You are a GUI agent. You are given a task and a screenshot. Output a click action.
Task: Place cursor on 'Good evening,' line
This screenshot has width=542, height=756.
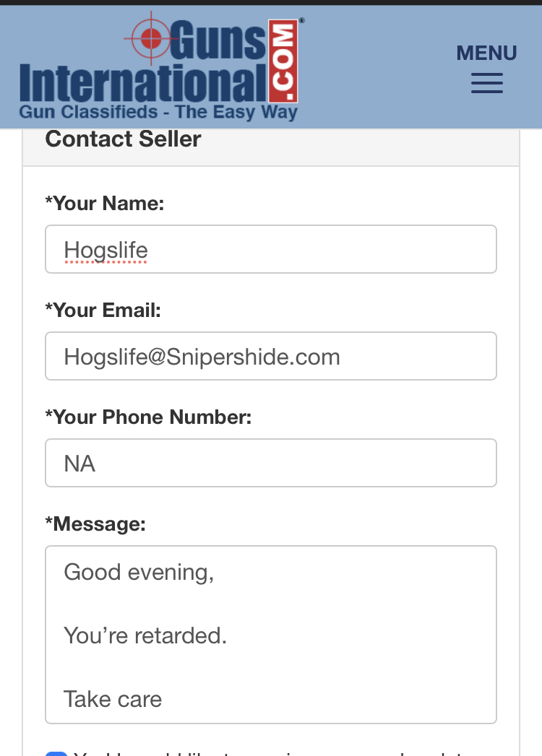pyautogui.click(x=139, y=573)
